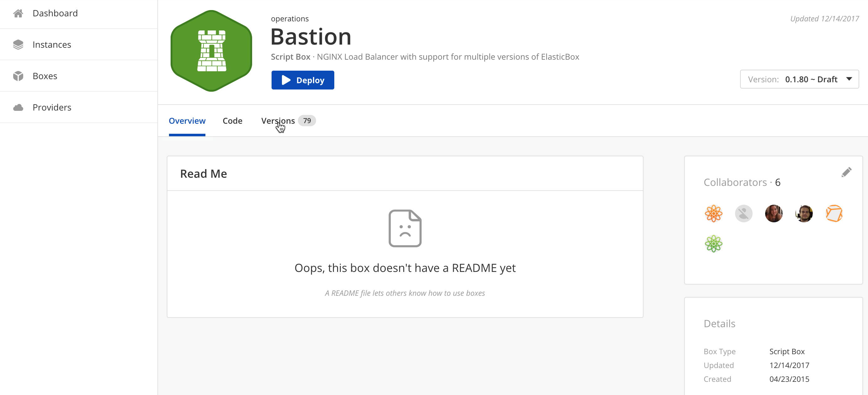
Task: Click the Boxes cube icon
Action: click(18, 76)
